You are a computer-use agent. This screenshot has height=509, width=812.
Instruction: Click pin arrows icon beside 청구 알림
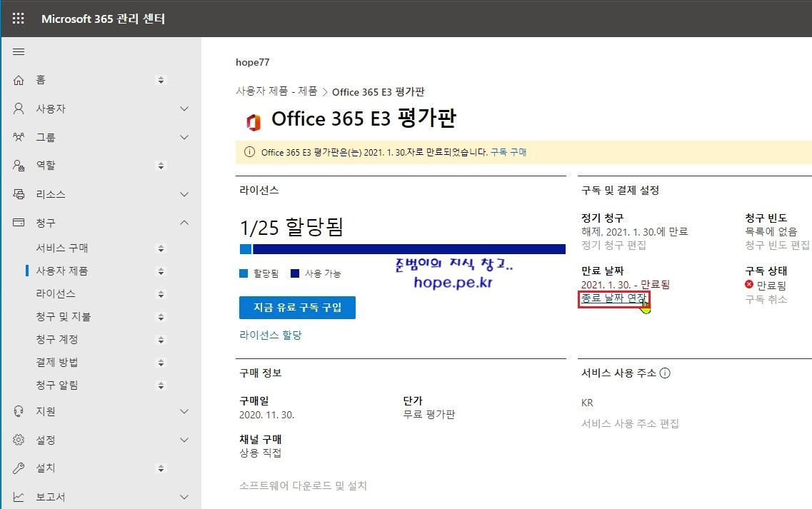pos(161,385)
